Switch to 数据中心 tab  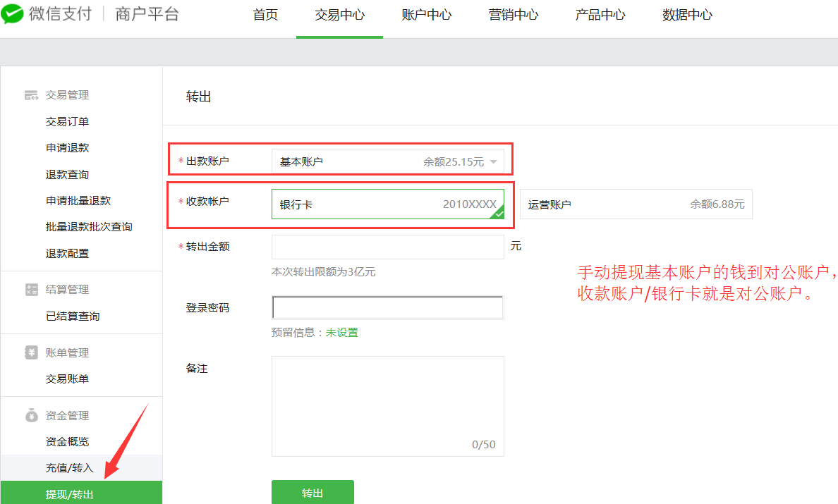click(x=687, y=15)
